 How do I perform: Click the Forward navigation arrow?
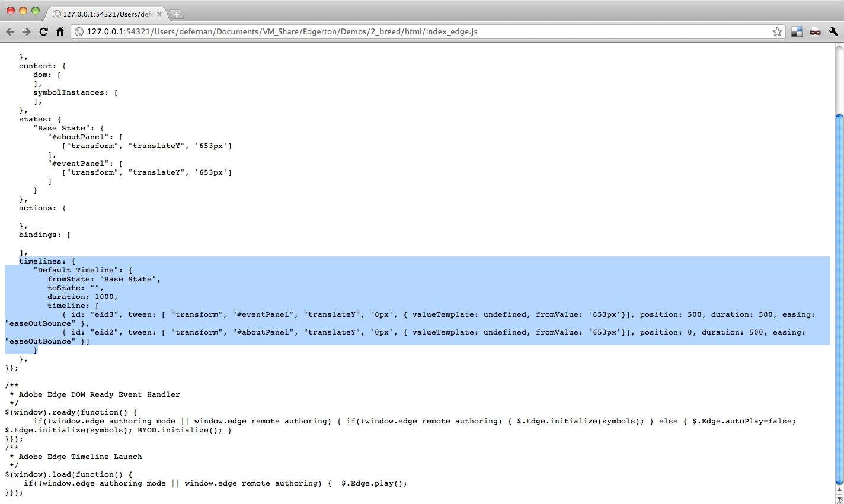[26, 31]
